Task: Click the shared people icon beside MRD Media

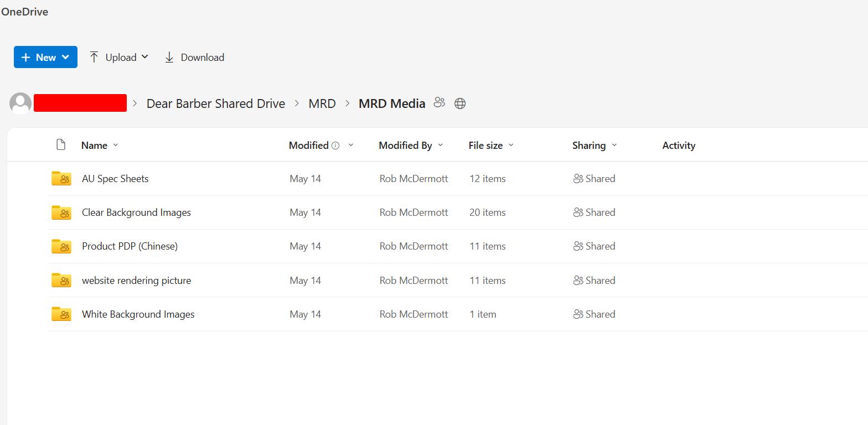Action: point(440,102)
